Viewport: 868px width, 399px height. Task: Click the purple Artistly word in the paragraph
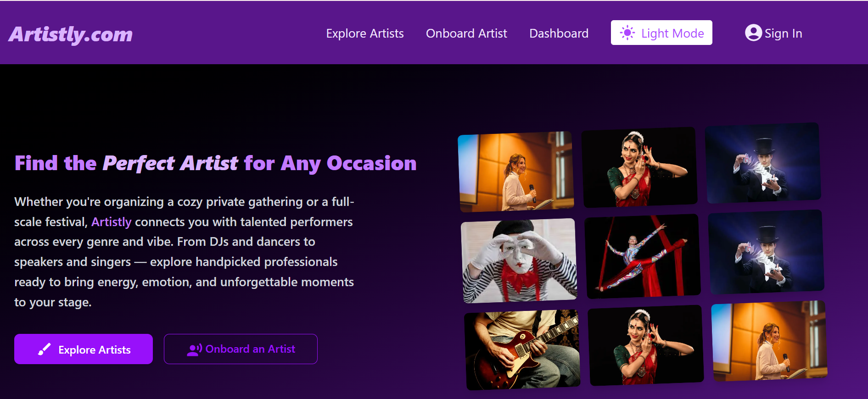pyautogui.click(x=112, y=222)
